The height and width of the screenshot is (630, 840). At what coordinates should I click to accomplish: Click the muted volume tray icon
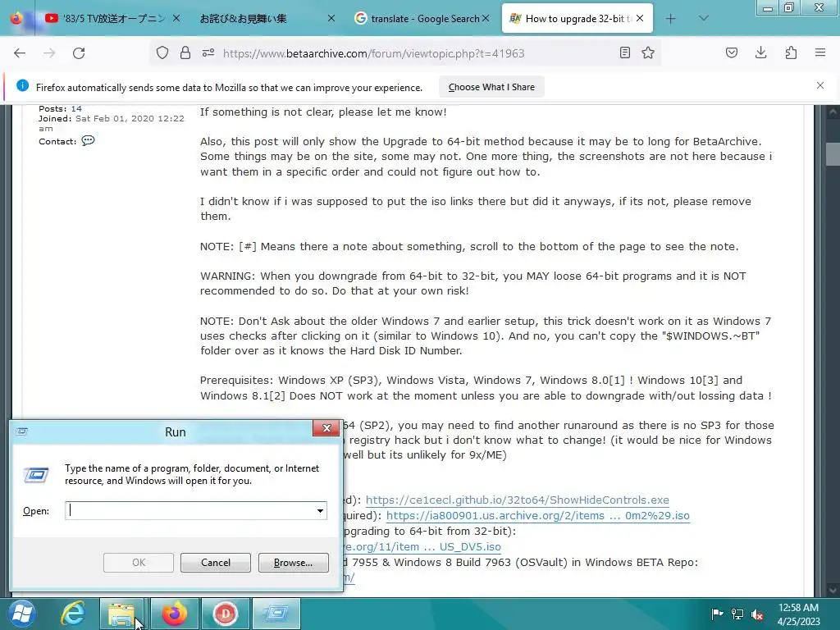click(x=757, y=614)
